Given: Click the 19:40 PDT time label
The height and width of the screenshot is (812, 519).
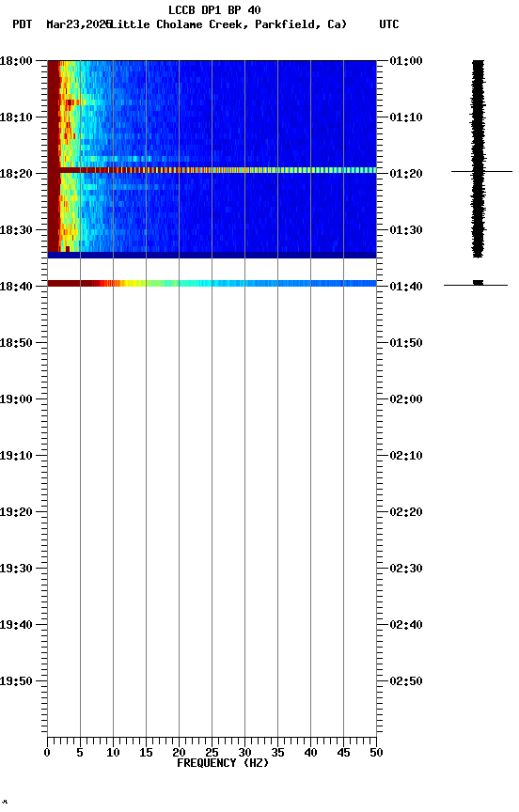Looking at the screenshot, I should tap(16, 625).
